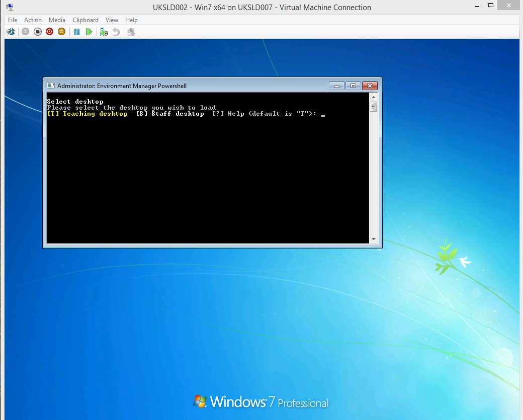This screenshot has height=420, width=523.
Task: Open the File menu
Action: click(13, 20)
